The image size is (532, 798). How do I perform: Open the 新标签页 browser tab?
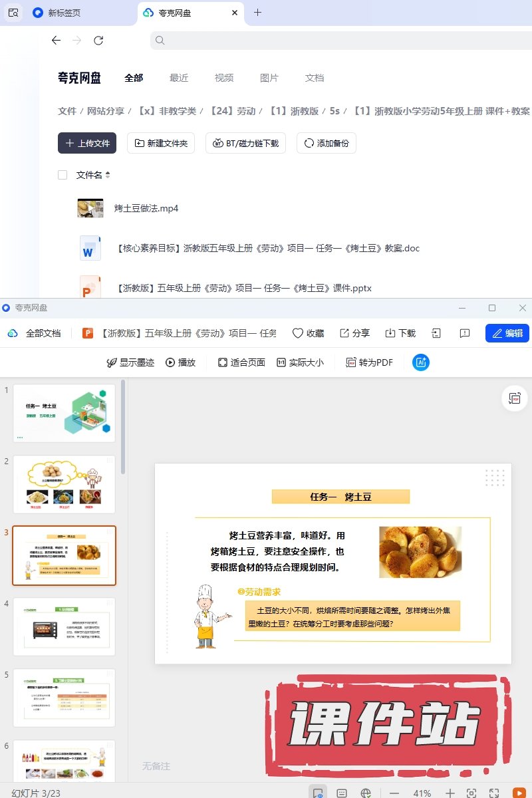pyautogui.click(x=65, y=13)
